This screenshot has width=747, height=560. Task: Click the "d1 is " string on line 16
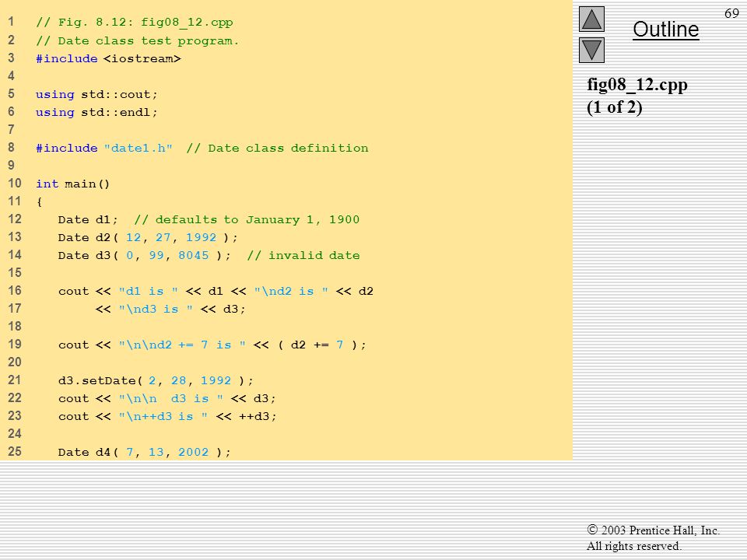click(x=149, y=292)
